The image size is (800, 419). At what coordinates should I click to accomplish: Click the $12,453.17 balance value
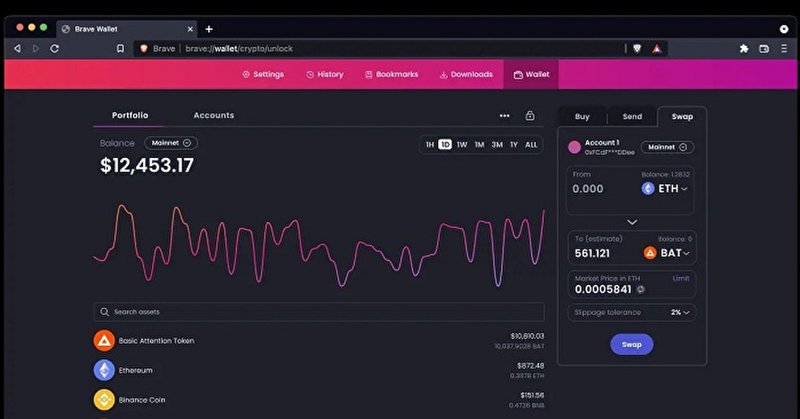point(147,165)
